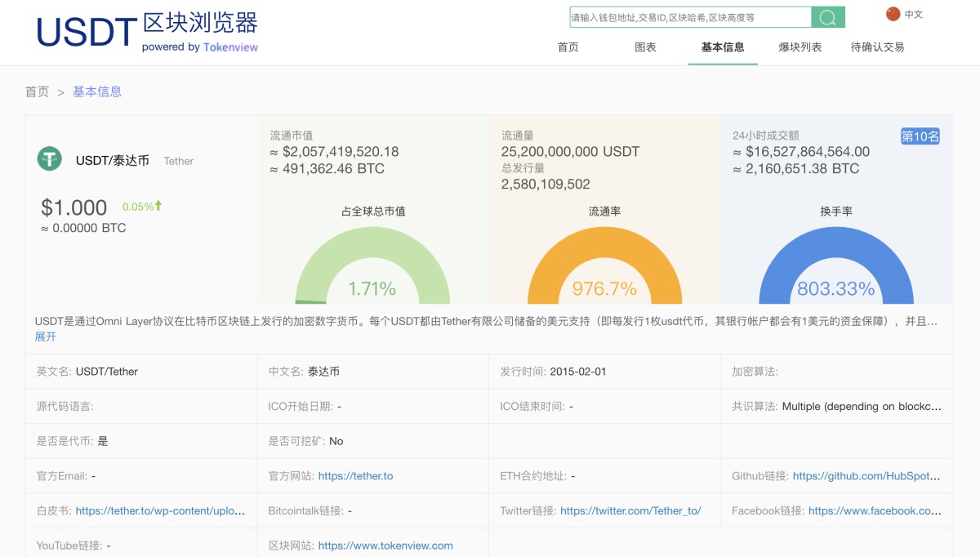The image size is (980, 557).
Task: Click the 2,580,109,502 total supply value
Action: coord(546,185)
